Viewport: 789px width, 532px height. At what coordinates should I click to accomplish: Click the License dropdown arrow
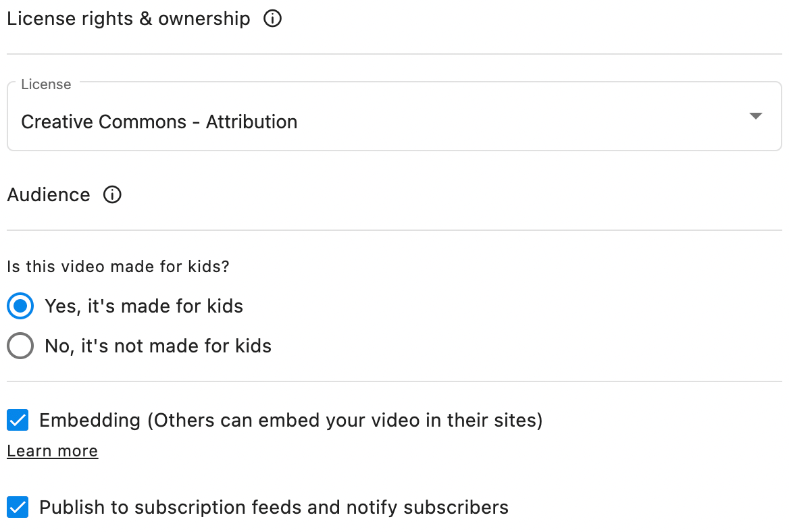click(x=756, y=116)
